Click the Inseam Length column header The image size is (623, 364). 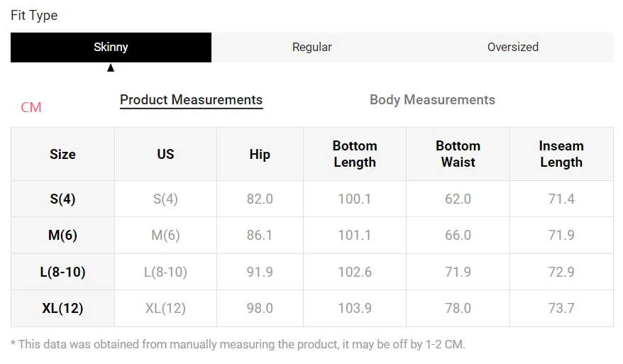(x=561, y=154)
